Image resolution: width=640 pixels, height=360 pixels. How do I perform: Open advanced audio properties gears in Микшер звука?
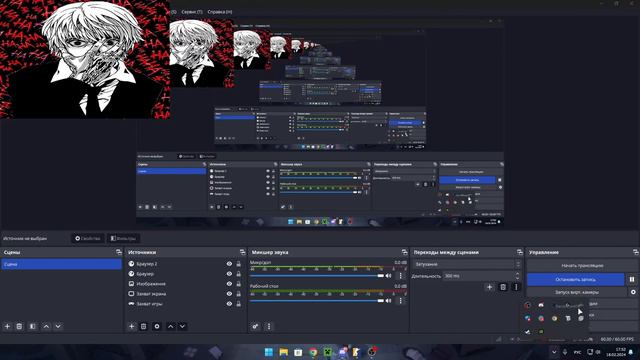pos(255,327)
